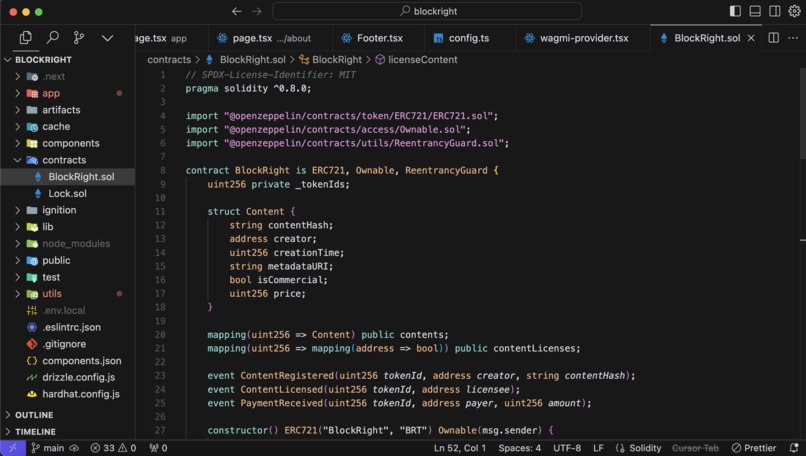Split the editor to the right
This screenshot has width=806, height=456.
pyautogui.click(x=773, y=38)
